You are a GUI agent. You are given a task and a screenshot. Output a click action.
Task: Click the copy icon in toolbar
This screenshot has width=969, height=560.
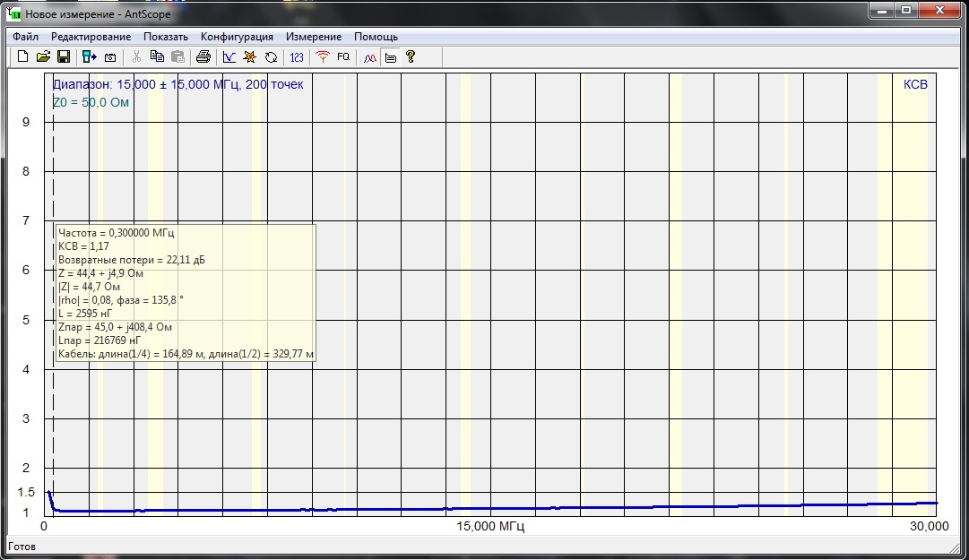(x=157, y=57)
